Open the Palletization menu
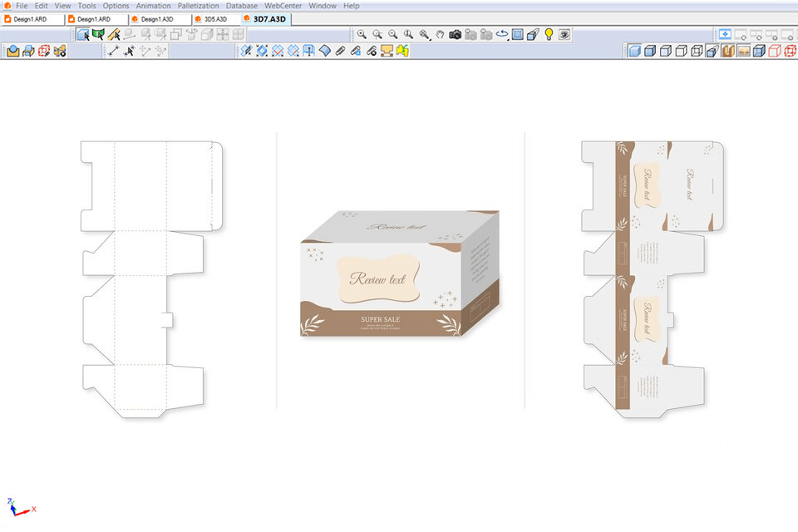Image resolution: width=798 pixels, height=532 pixels. click(198, 6)
